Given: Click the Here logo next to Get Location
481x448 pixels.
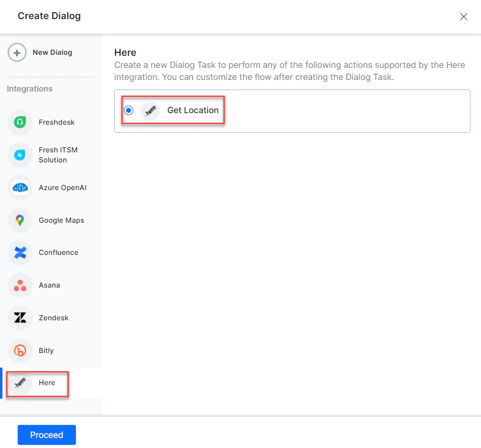Looking at the screenshot, I should [x=150, y=110].
